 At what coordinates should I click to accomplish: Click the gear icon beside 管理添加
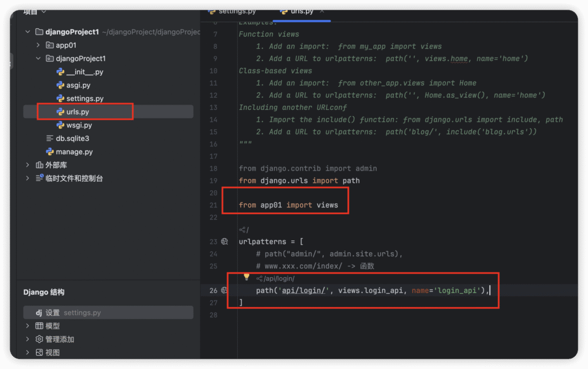39,339
